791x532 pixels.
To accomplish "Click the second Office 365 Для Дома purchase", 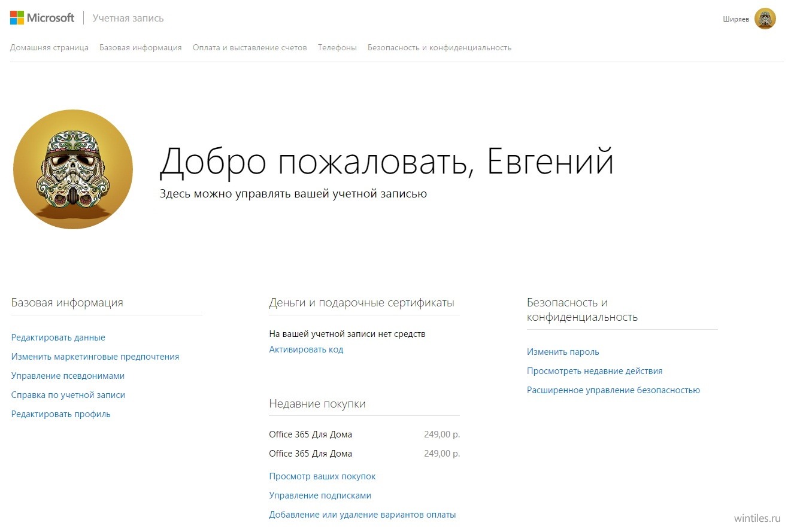I will click(311, 454).
